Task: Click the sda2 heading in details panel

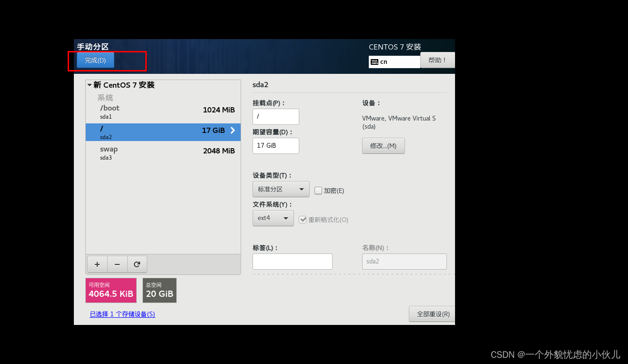Action: pyautogui.click(x=261, y=85)
